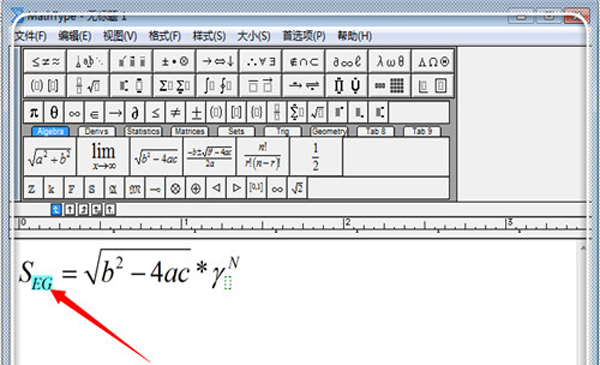Viewport: 600px width, 365px height.
Task: Insert the infinity symbol next to theta
Action: point(74,112)
